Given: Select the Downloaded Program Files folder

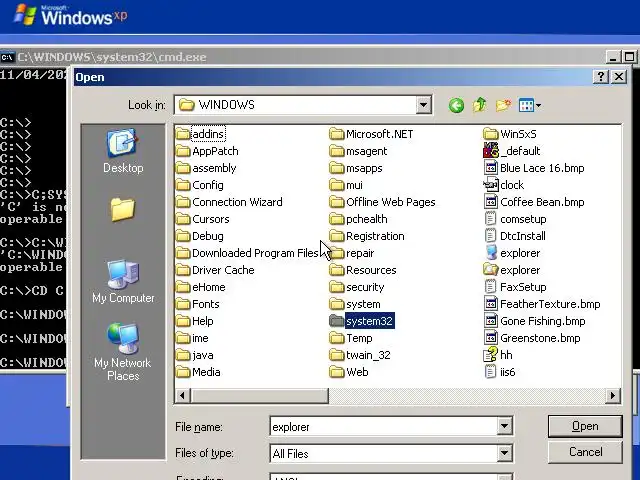Looking at the screenshot, I should (247, 253).
